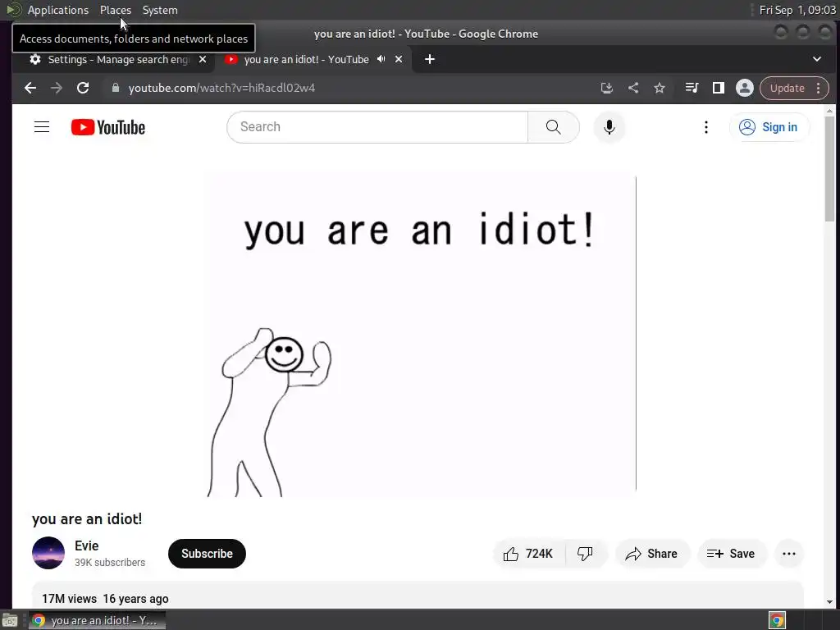Viewport: 840px width, 630px height.
Task: Click the taskbar Chrome window button
Action: [97, 620]
